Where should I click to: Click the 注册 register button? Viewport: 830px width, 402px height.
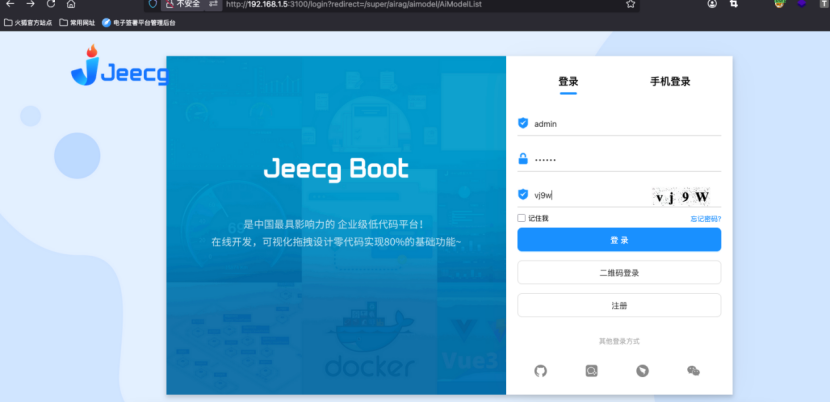click(x=619, y=305)
